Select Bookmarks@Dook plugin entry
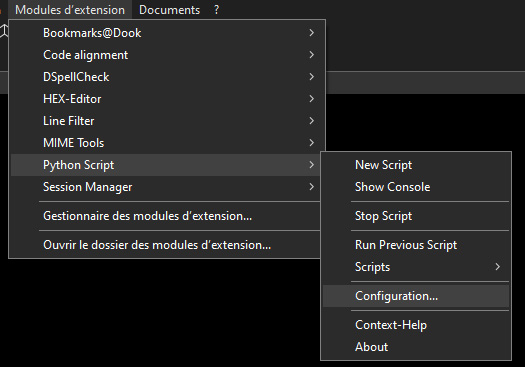Screen dimensions: 525x367 pos(167,33)
